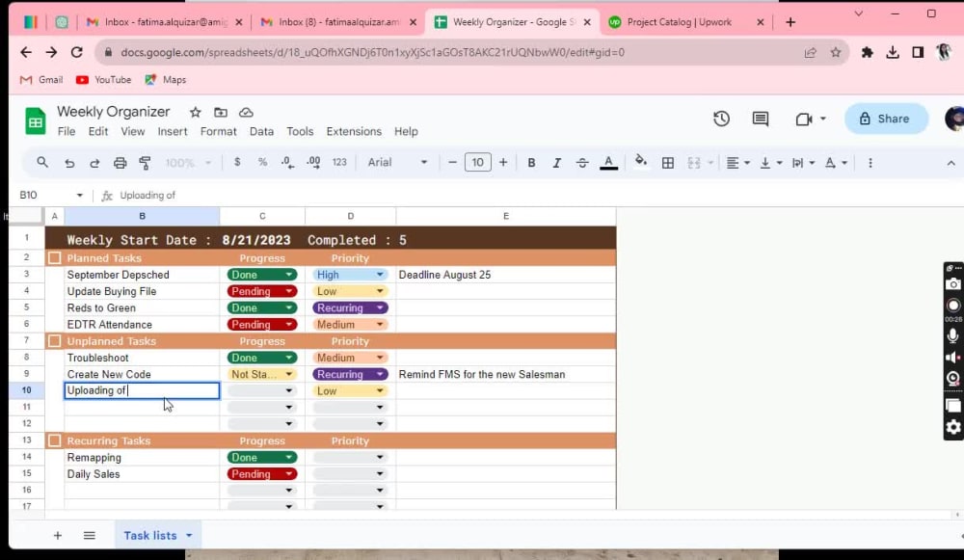This screenshot has height=560, width=964.
Task: Click the undo icon
Action: click(x=67, y=162)
